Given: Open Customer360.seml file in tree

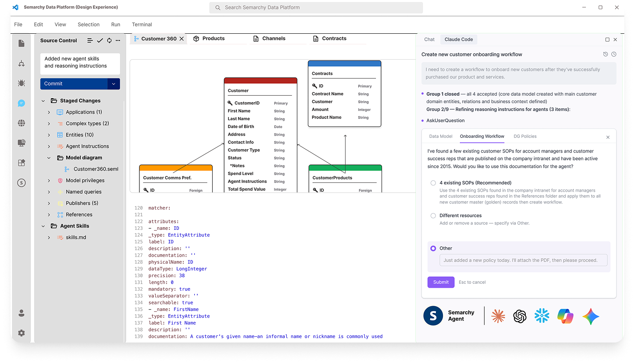Looking at the screenshot, I should (x=96, y=169).
